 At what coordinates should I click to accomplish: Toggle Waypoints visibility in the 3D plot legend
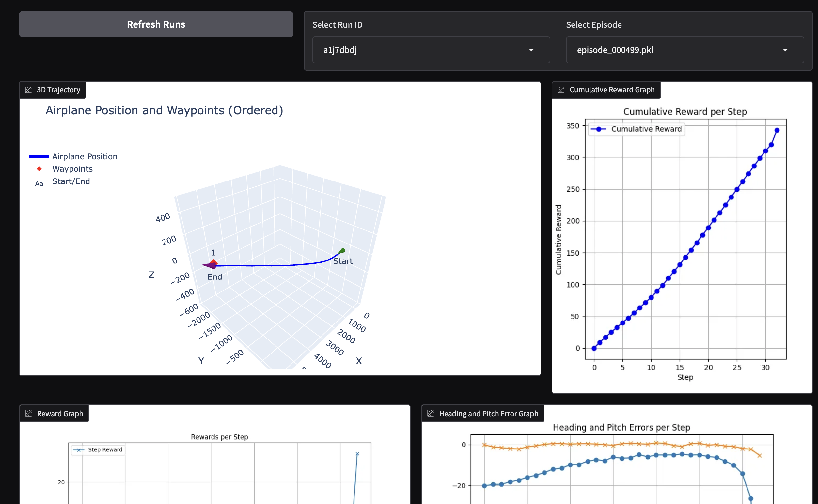click(x=39, y=169)
